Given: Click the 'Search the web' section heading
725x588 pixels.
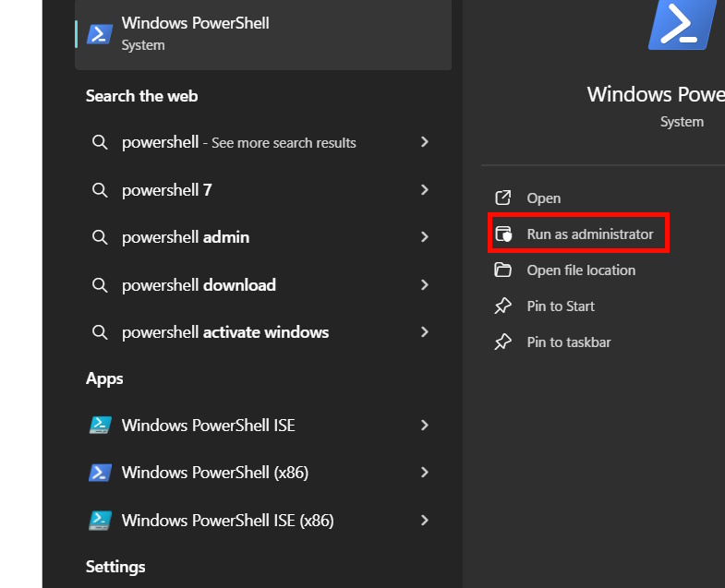Looking at the screenshot, I should click(x=142, y=96).
